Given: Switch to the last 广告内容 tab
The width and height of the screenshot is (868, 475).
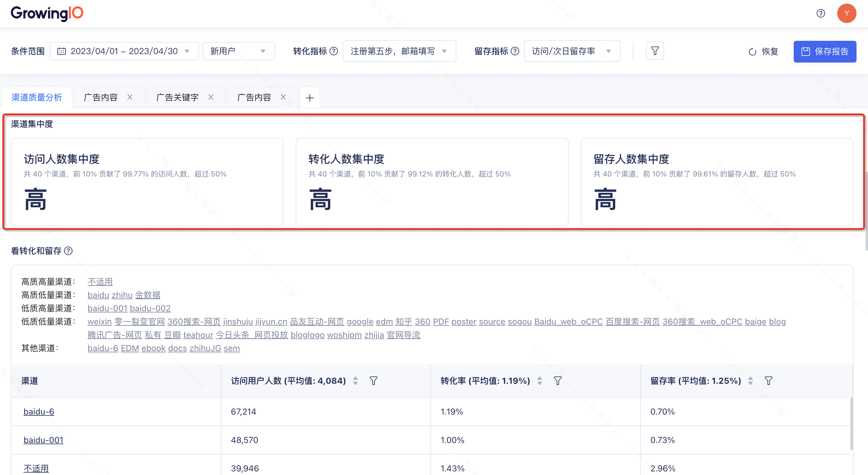Looking at the screenshot, I should [x=254, y=97].
